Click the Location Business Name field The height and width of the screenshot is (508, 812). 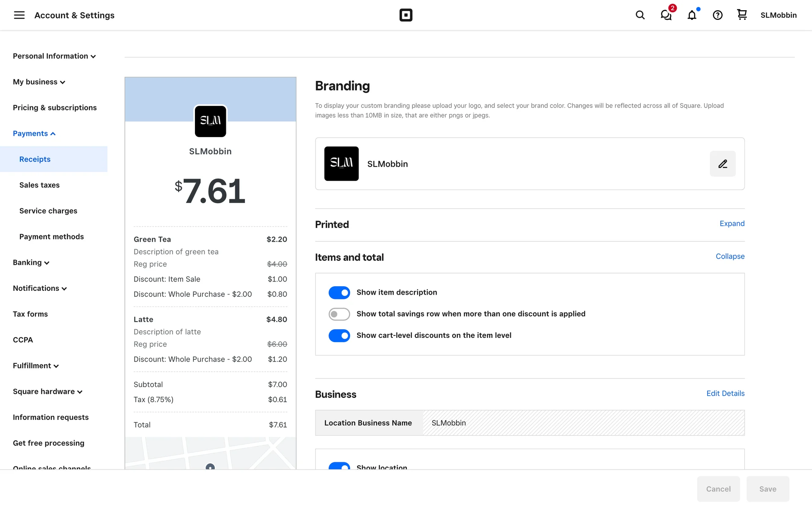[x=583, y=423]
